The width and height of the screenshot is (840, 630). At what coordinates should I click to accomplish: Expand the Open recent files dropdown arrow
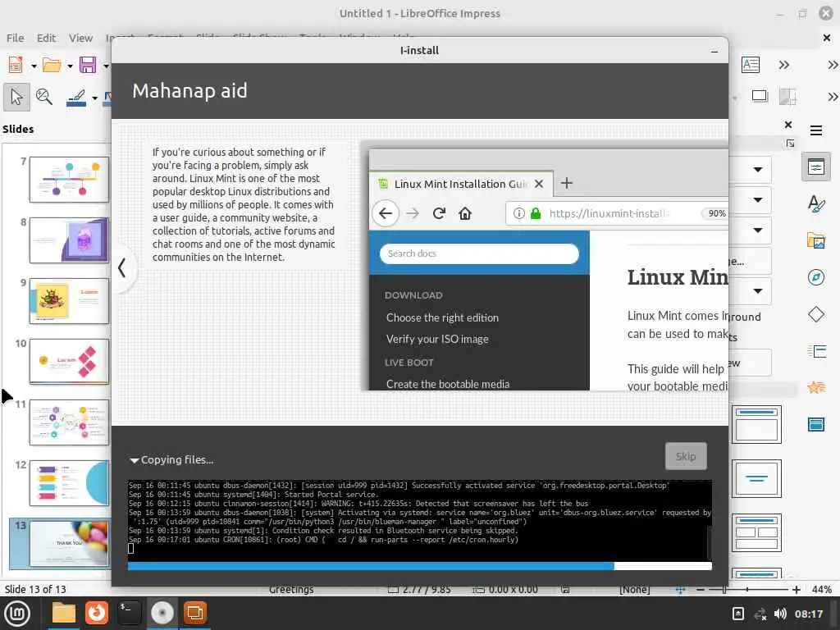tap(71, 66)
